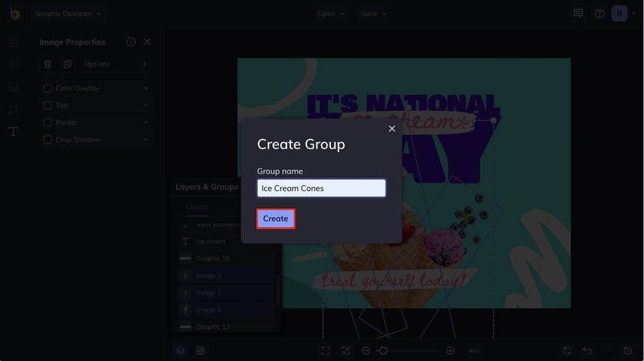Click the duplicate layer icon
The width and height of the screenshot is (644, 361).
[68, 64]
